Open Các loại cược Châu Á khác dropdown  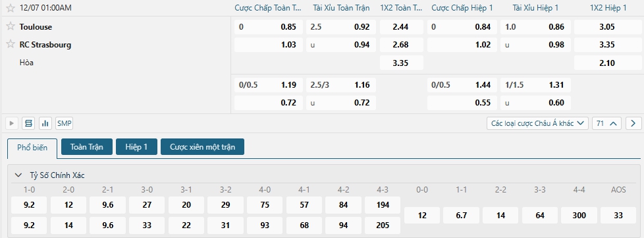pyautogui.click(x=537, y=123)
